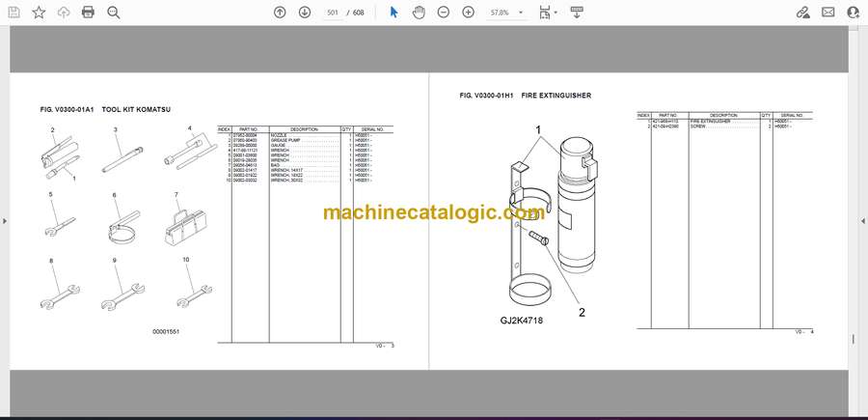Click the screw drawing labeled 2
This screenshot has height=420, width=868.
(x=538, y=238)
